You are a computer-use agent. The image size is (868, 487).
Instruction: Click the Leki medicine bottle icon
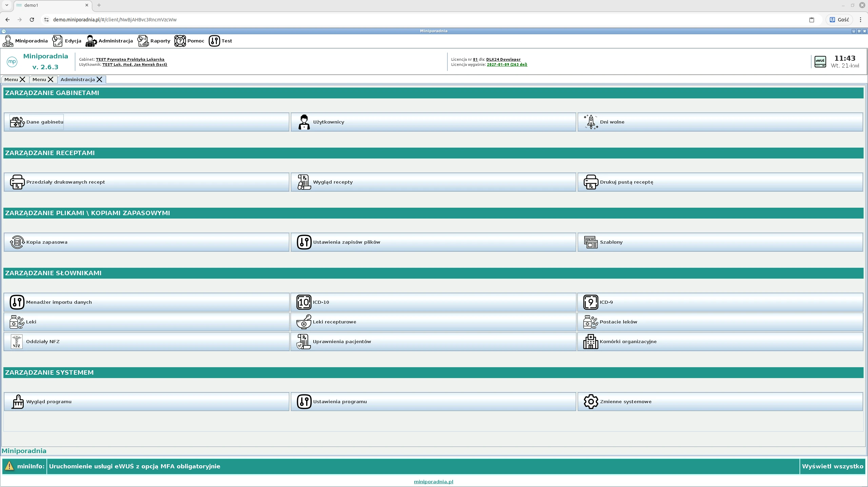pos(17,322)
